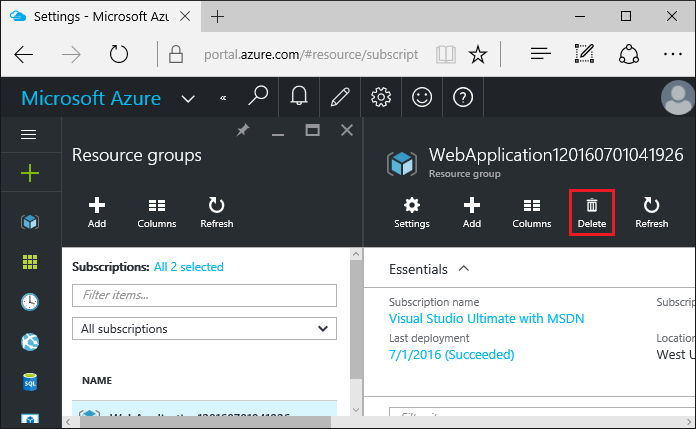Open Visual Studio Ultimate with MSDN link
This screenshot has width=696, height=429.
click(x=486, y=319)
